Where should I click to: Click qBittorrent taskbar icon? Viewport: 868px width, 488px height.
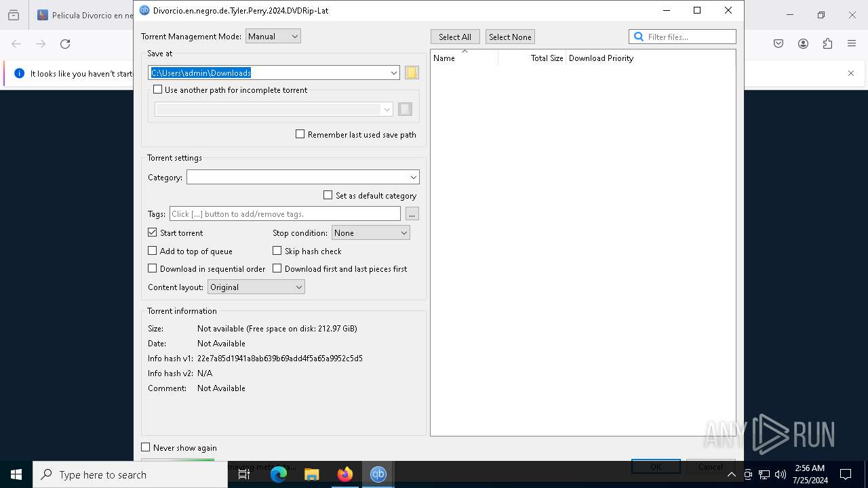pyautogui.click(x=378, y=474)
